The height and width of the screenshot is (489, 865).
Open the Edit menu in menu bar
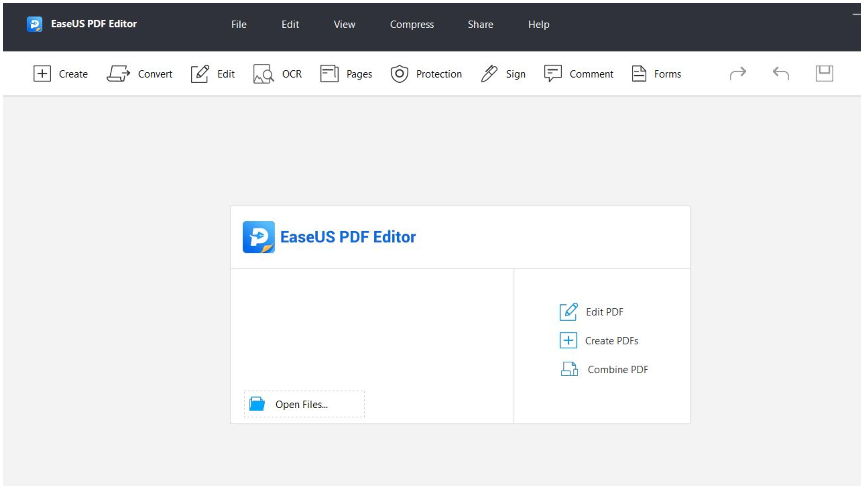click(290, 24)
